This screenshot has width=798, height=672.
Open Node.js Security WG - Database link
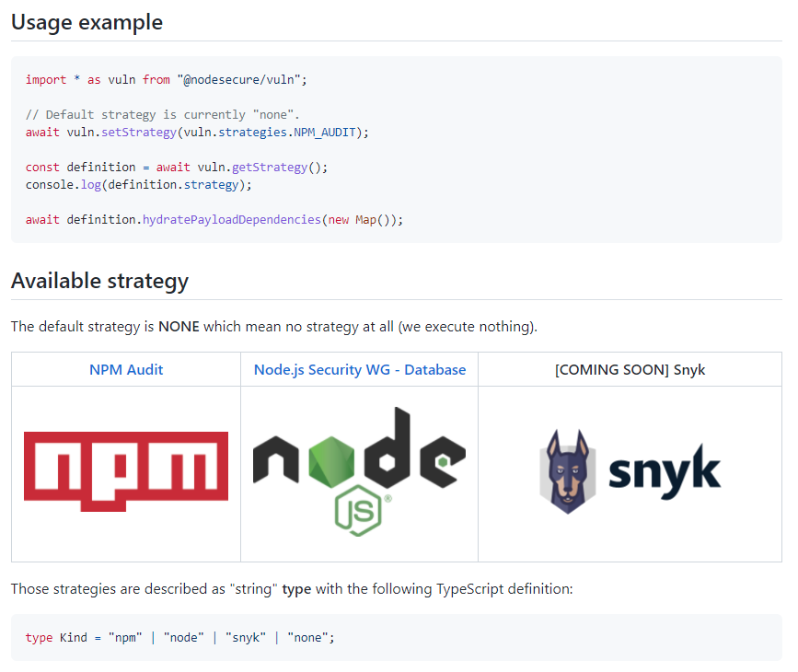tap(360, 370)
